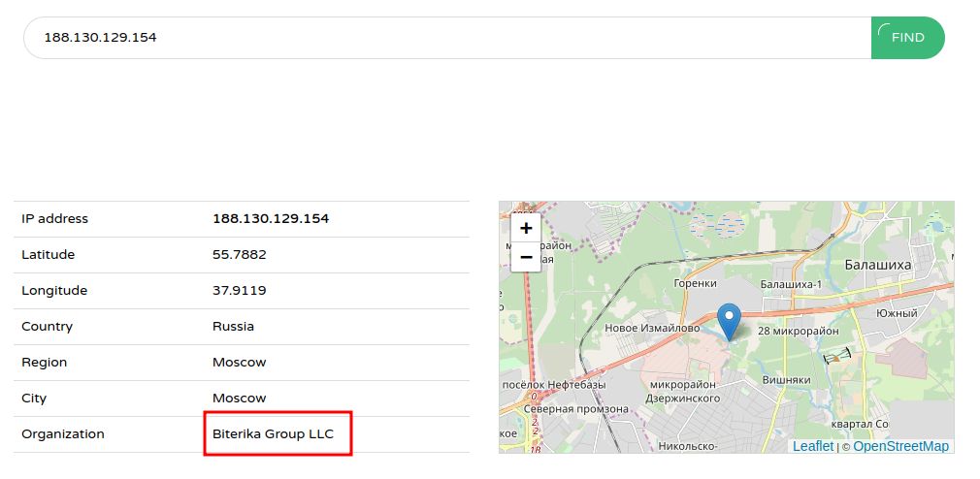Click the Latitude row label

49,255
